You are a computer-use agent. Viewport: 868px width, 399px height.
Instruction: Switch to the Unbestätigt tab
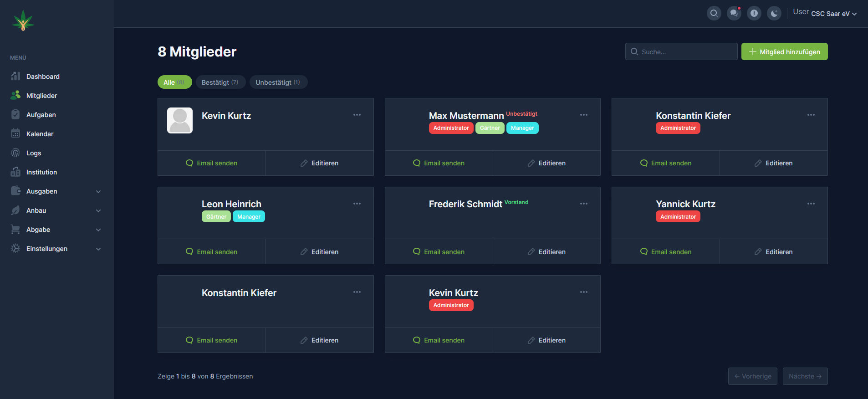point(278,82)
